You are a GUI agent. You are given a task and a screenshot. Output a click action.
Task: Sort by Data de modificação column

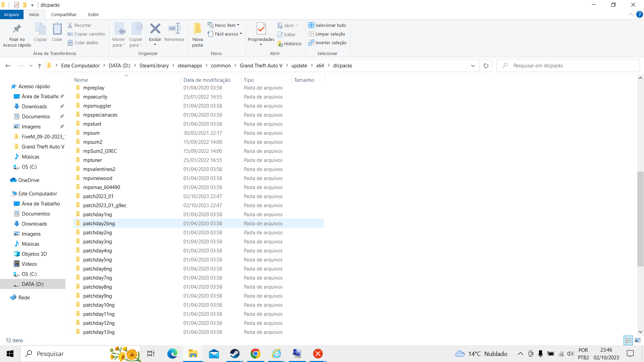point(211,80)
